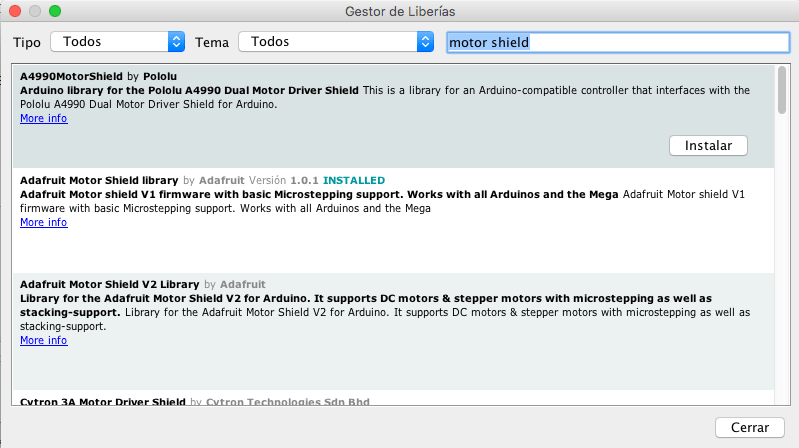Click the scrollbar track below the thumb

782,260
